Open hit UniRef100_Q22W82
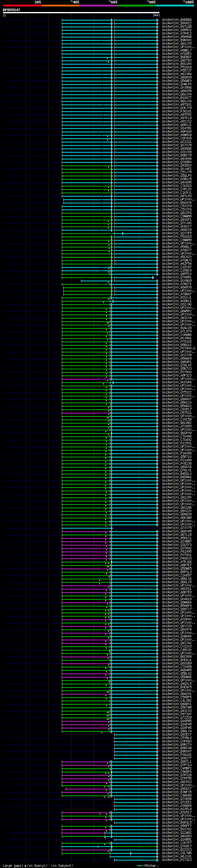The width and height of the screenshot is (197, 868). pos(177,833)
